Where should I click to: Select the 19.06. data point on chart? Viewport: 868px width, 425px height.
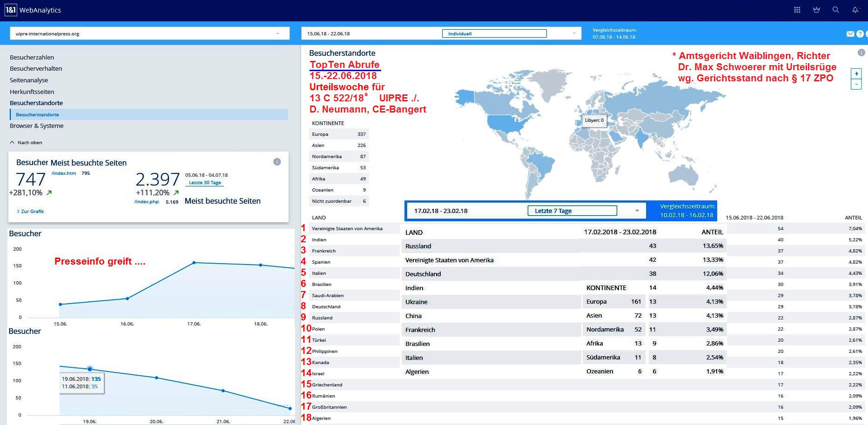(x=90, y=369)
